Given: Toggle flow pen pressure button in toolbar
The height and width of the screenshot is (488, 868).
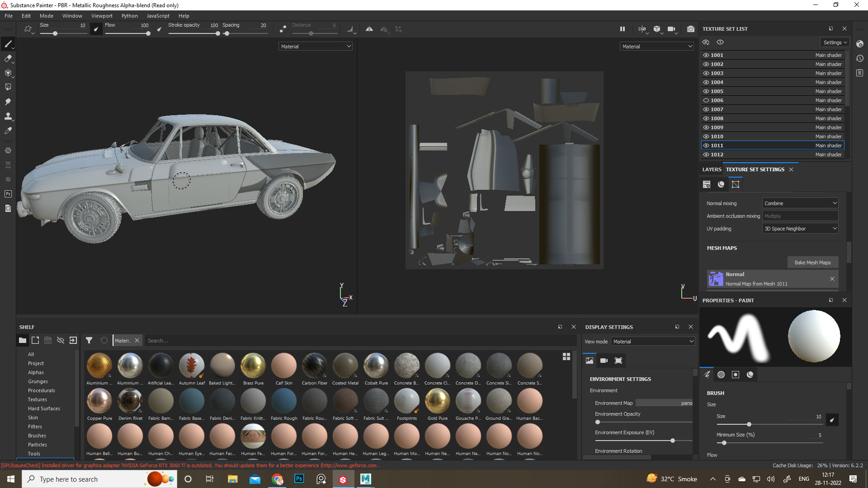Looking at the screenshot, I should point(159,29).
